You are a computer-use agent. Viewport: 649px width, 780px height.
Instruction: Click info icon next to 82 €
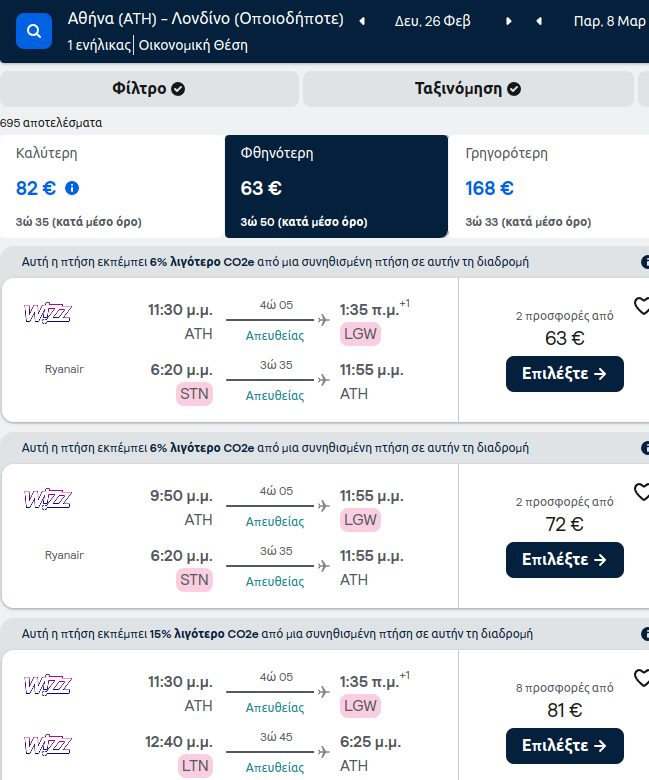pos(72,188)
